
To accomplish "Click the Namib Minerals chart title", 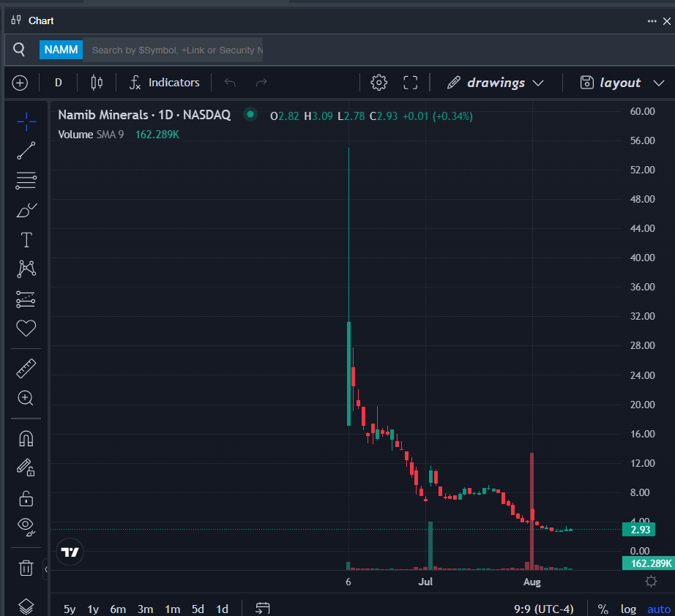I will [144, 115].
